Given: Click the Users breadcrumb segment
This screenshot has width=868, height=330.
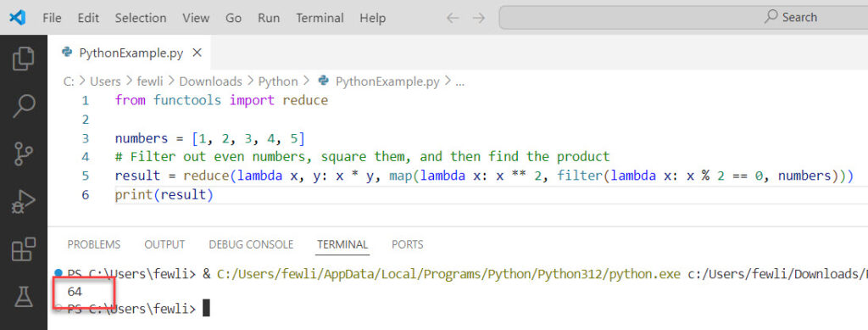Looking at the screenshot, I should [105, 81].
